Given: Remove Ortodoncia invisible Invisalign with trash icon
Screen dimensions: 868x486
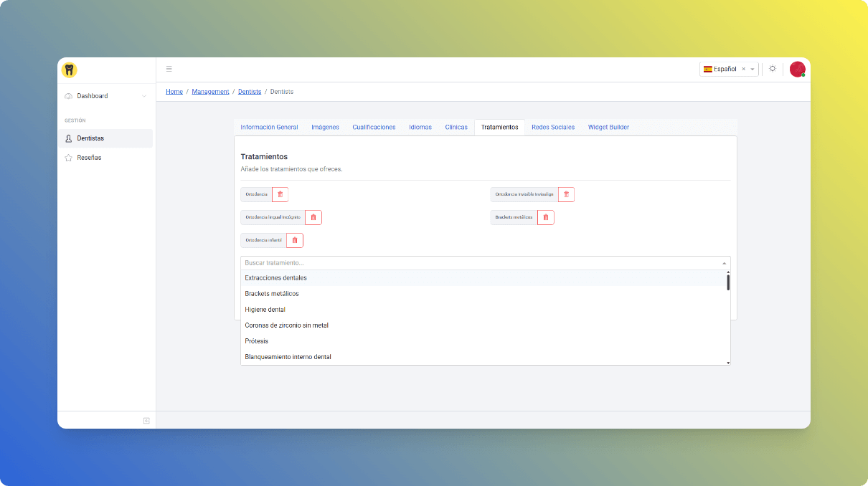Looking at the screenshot, I should point(566,194).
